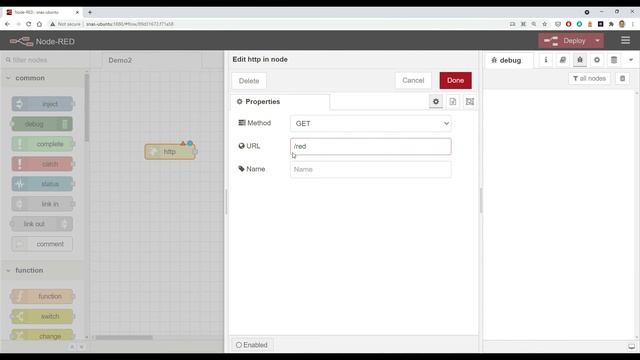Open node appearance settings icon
640x360 pixels.
point(470,102)
